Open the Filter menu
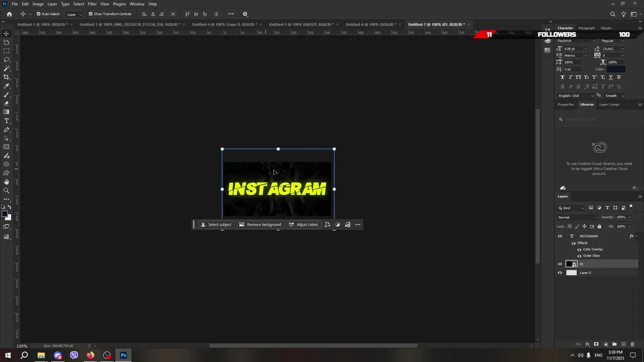The height and width of the screenshot is (362, 644). coord(92,4)
